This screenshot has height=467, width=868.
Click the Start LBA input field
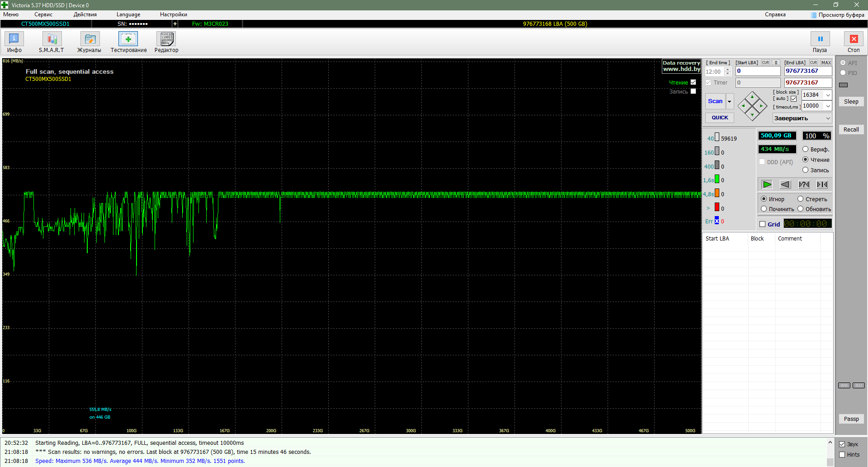tap(758, 71)
